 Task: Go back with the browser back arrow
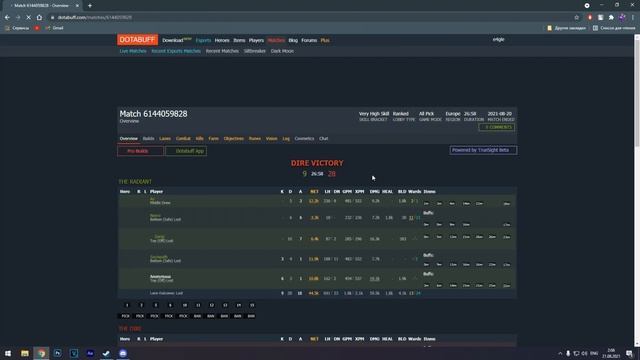(x=7, y=18)
